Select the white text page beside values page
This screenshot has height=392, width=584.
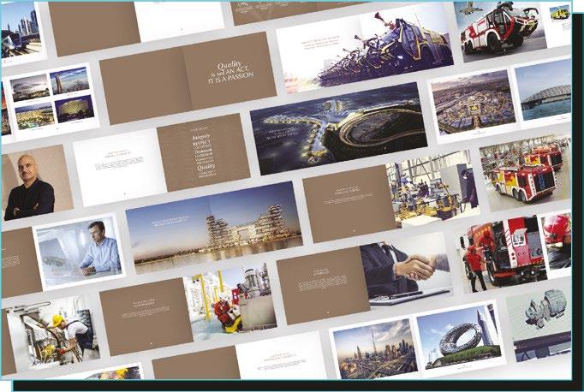119,167
